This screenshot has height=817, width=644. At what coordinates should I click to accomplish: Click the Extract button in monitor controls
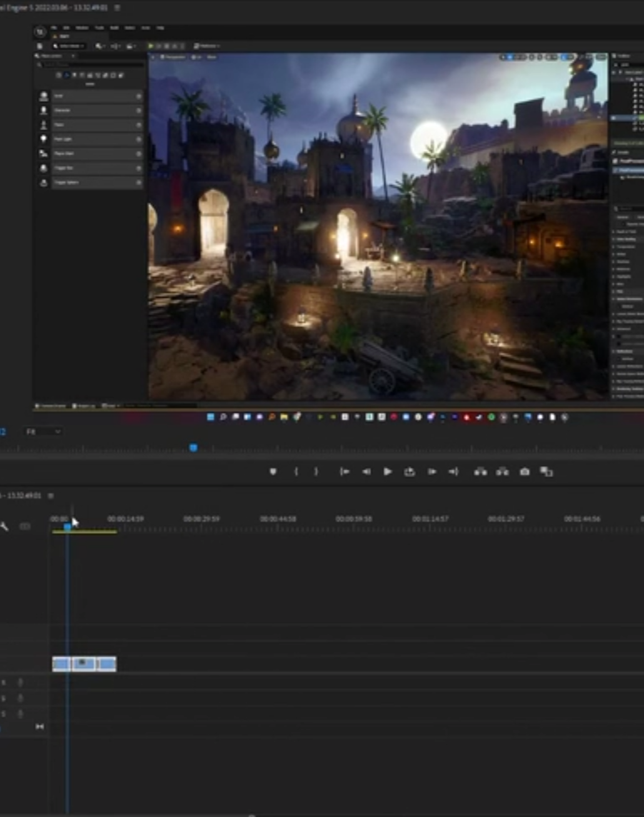[x=502, y=472]
